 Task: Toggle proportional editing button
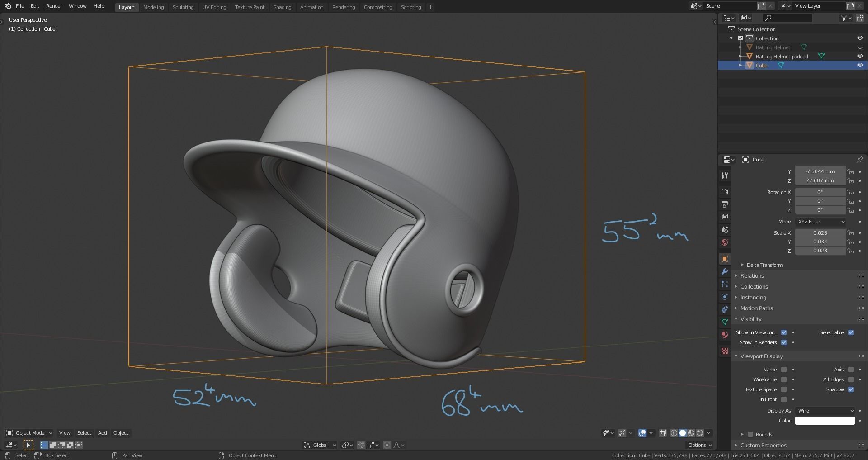pos(387,445)
